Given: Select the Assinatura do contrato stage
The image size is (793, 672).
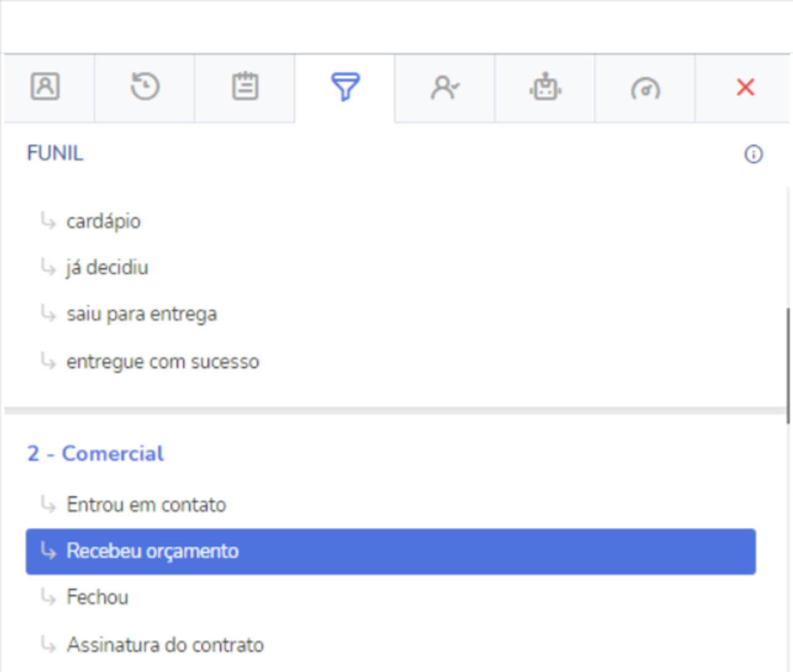Looking at the screenshot, I should point(165,645).
